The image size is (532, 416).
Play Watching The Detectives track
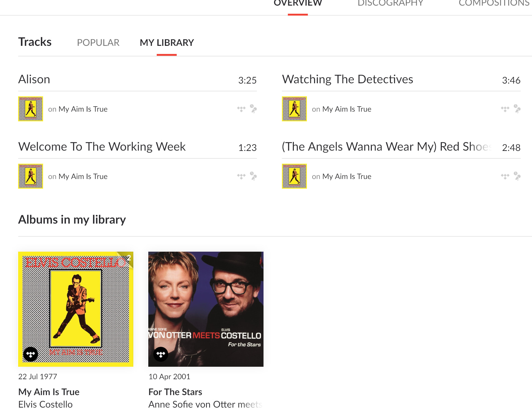[347, 79]
